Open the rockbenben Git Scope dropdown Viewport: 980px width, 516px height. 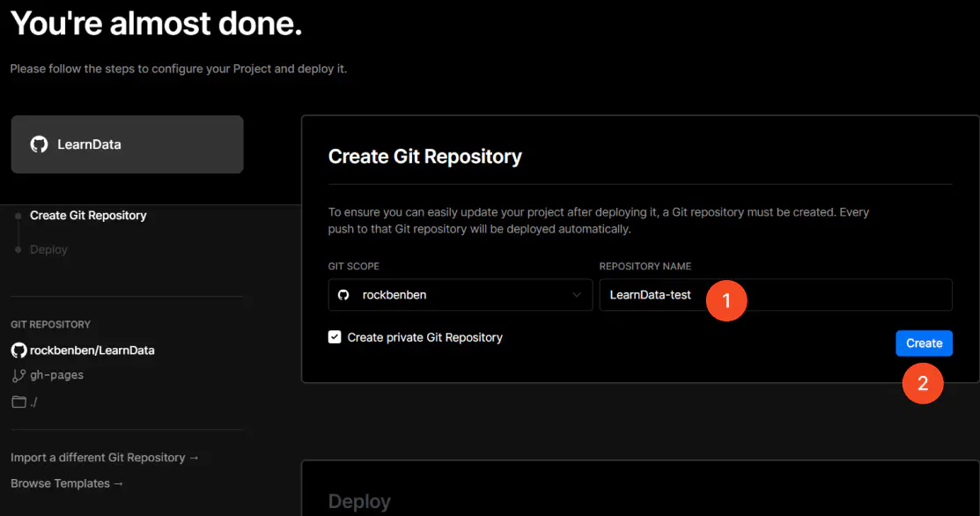[x=460, y=295]
